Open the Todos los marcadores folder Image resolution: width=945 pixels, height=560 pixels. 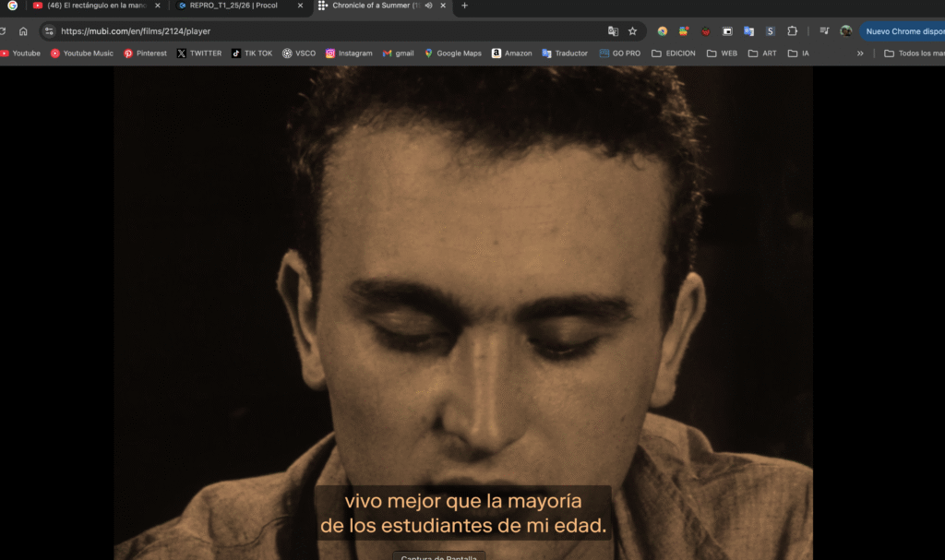point(913,54)
